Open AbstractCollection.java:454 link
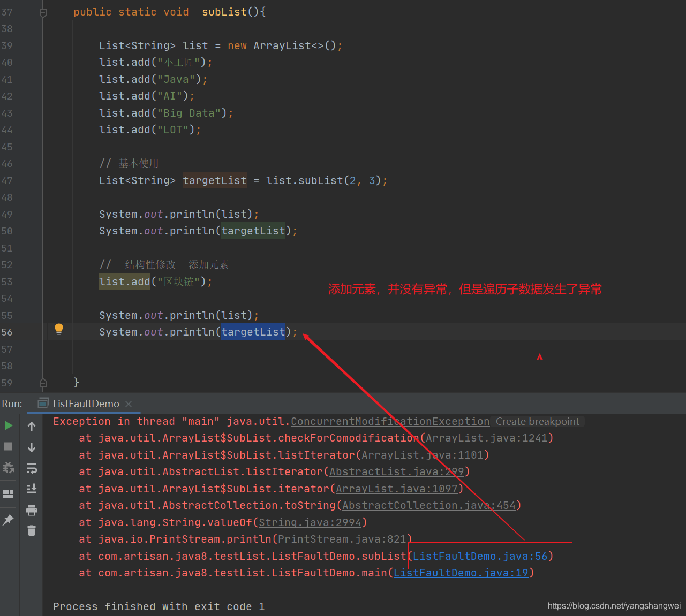The width and height of the screenshot is (686, 616). [x=429, y=505]
